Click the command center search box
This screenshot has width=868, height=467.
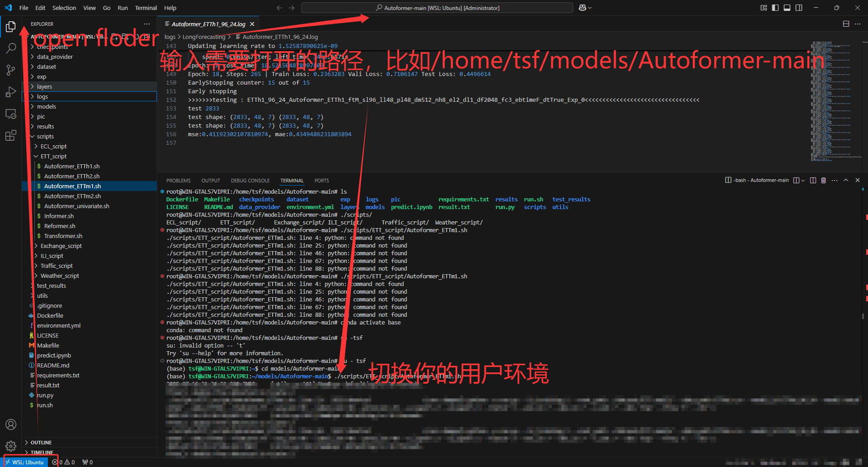[437, 8]
